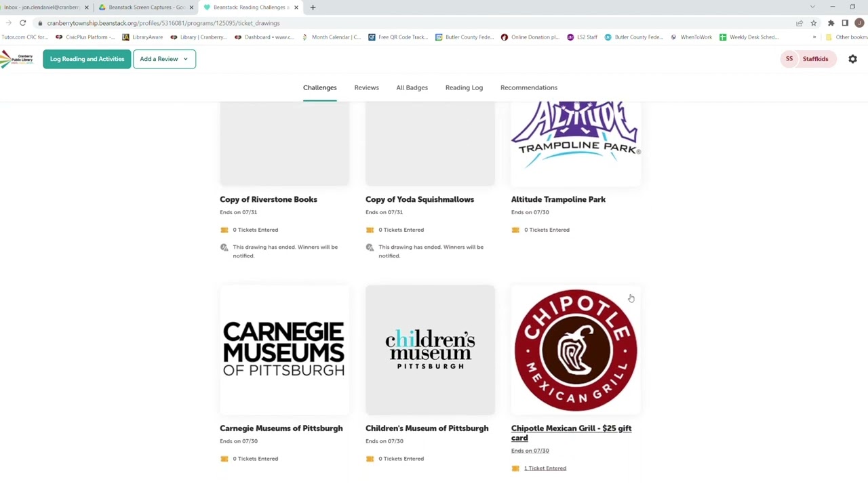Viewport: 868px width, 488px height.
Task: Click ticket icon under Children's Museum
Action: click(x=370, y=459)
